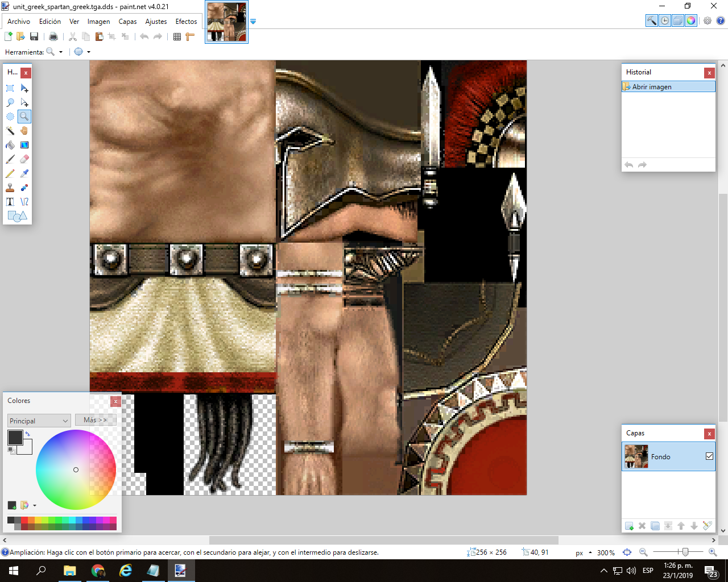Viewport: 728px width, 582px height.
Task: Toggle the Layers window button in the top right
Action: tap(678, 20)
